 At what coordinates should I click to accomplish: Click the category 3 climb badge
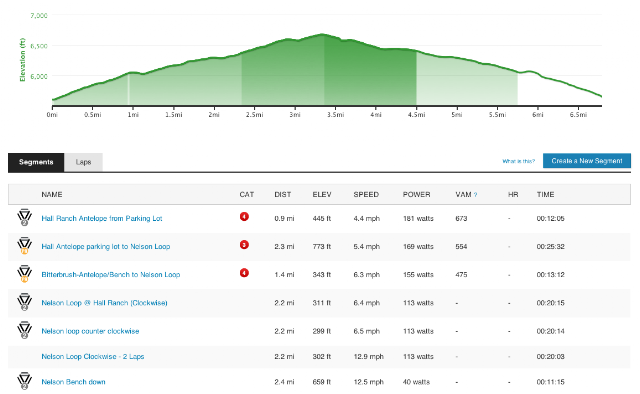[244, 245]
